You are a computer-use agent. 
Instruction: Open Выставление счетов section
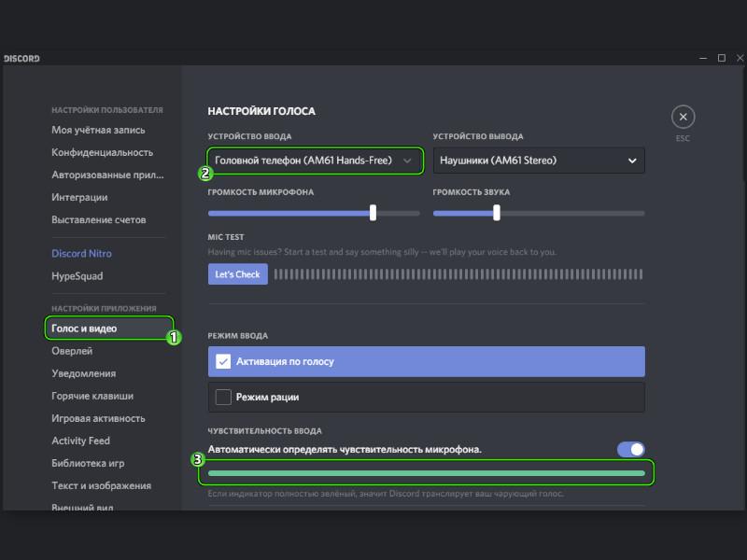(x=99, y=219)
